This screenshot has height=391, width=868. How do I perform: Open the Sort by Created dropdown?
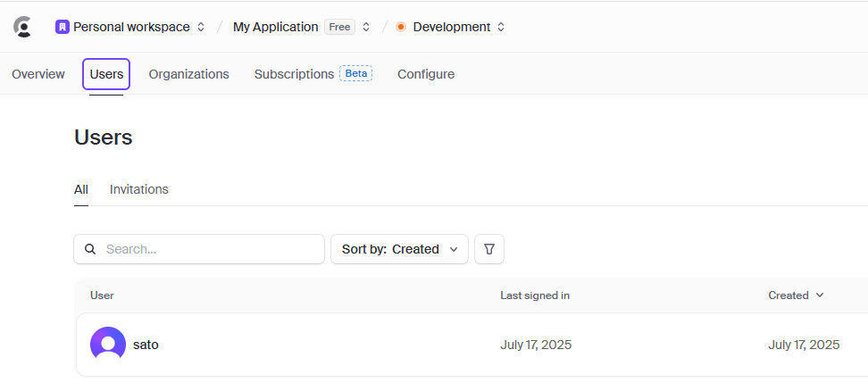pyautogui.click(x=399, y=249)
